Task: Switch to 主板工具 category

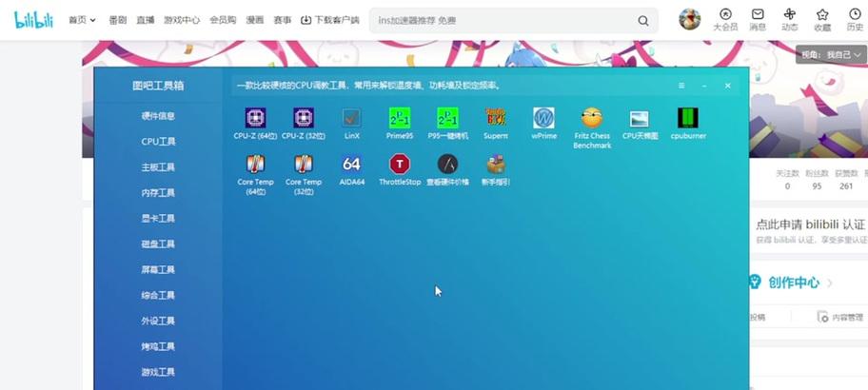Action: click(x=158, y=167)
